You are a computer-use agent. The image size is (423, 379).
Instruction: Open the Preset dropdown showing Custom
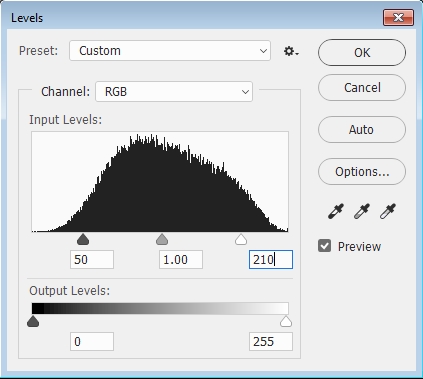coord(170,51)
